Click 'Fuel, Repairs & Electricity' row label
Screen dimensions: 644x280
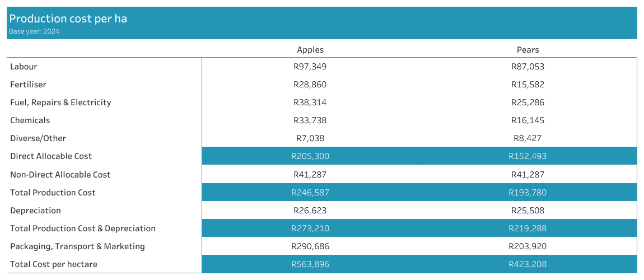tap(60, 102)
